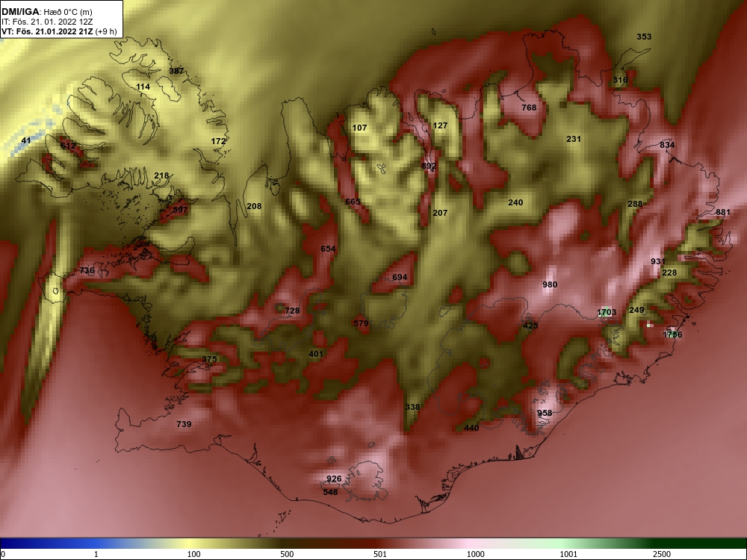This screenshot has width=747, height=560.
Task: Click the map value 107
Action: (360, 128)
